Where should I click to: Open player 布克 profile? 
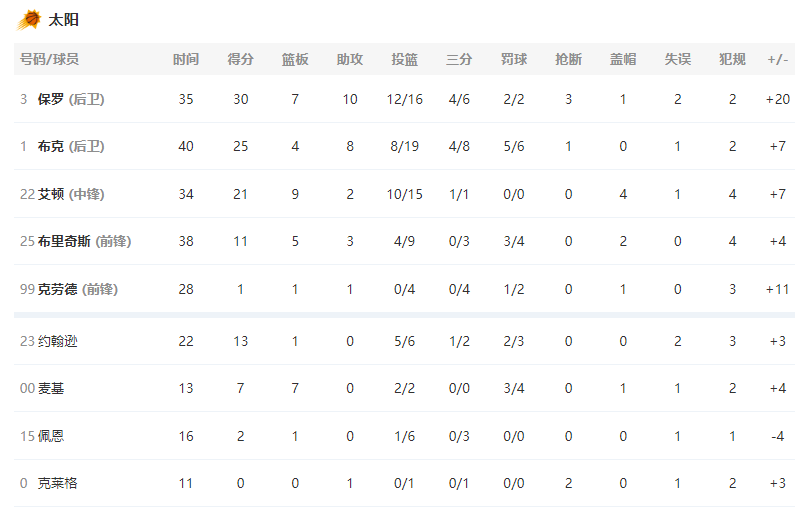click(71, 147)
